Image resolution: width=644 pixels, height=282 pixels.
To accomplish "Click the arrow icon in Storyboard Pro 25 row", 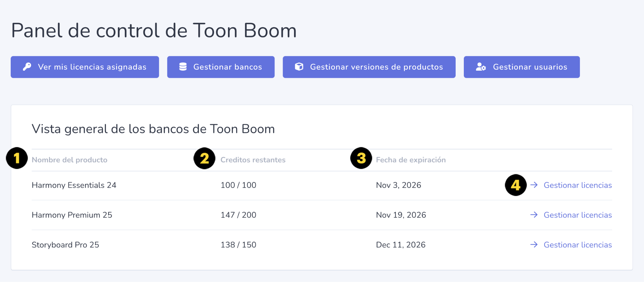I will coord(534,245).
